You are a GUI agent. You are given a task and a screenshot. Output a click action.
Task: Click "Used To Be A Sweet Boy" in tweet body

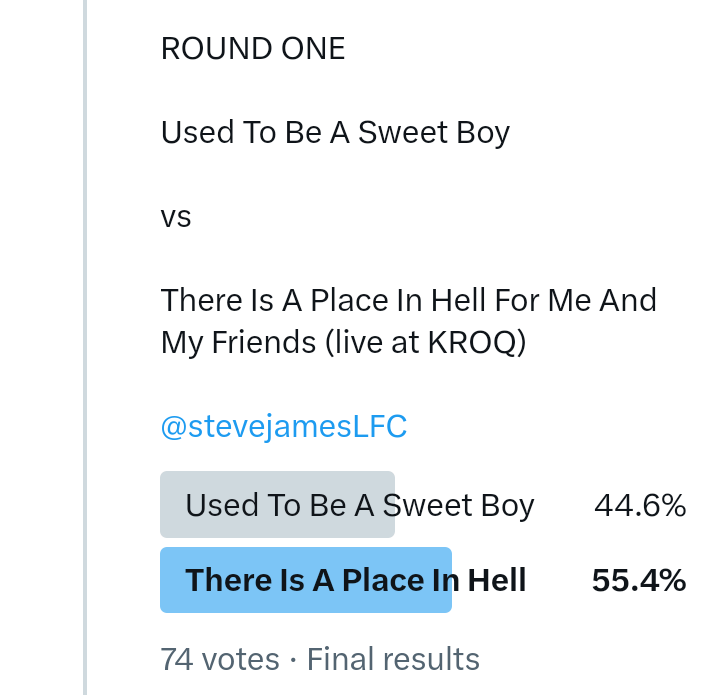(x=335, y=132)
